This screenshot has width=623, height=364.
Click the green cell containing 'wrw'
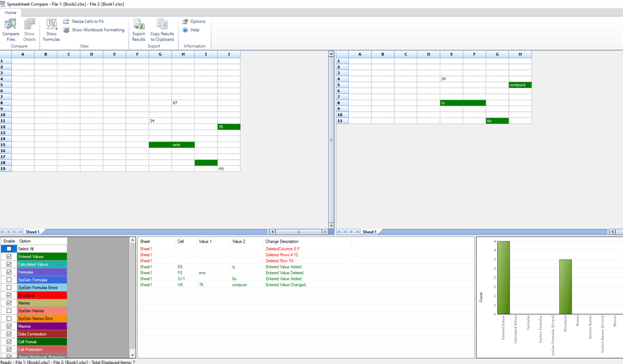183,145
